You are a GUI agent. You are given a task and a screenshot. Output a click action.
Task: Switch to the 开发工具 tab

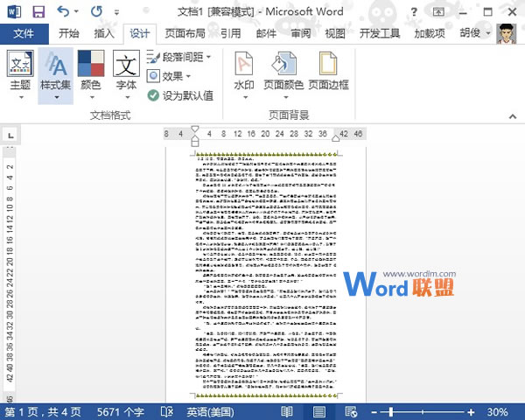tap(380, 33)
